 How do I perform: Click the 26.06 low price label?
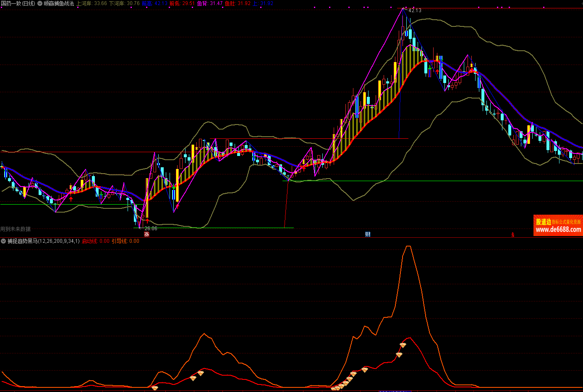click(151, 228)
